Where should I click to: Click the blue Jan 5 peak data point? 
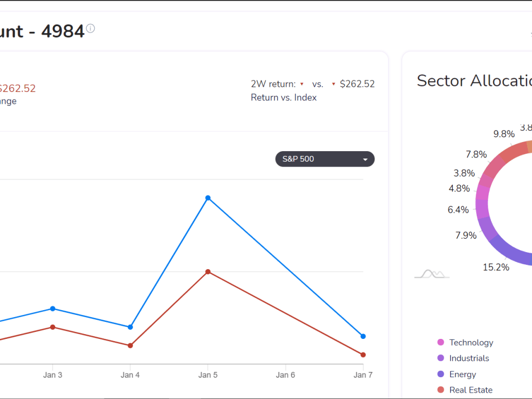tap(208, 198)
